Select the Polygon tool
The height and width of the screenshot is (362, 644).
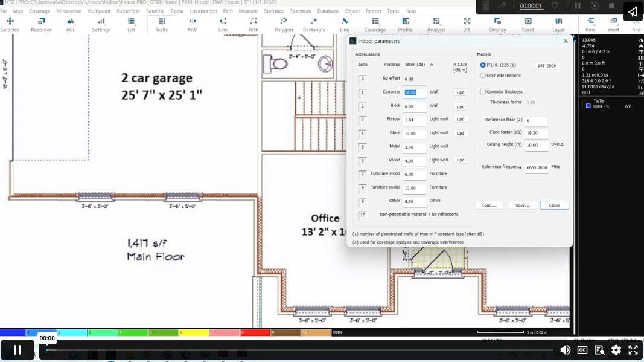[x=284, y=25]
